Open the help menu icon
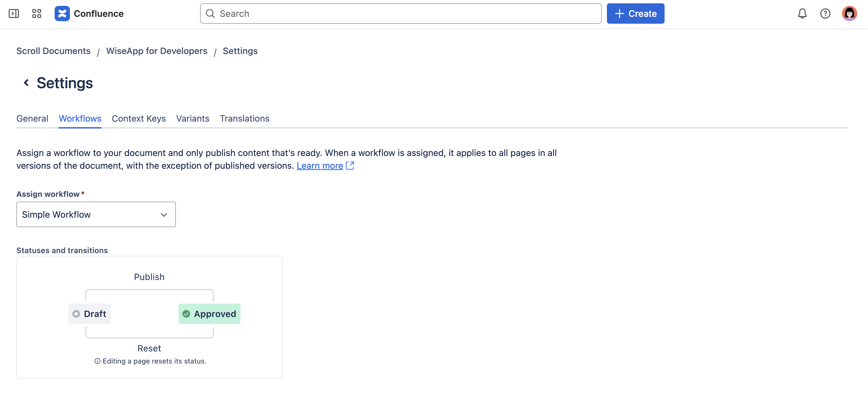 point(826,14)
